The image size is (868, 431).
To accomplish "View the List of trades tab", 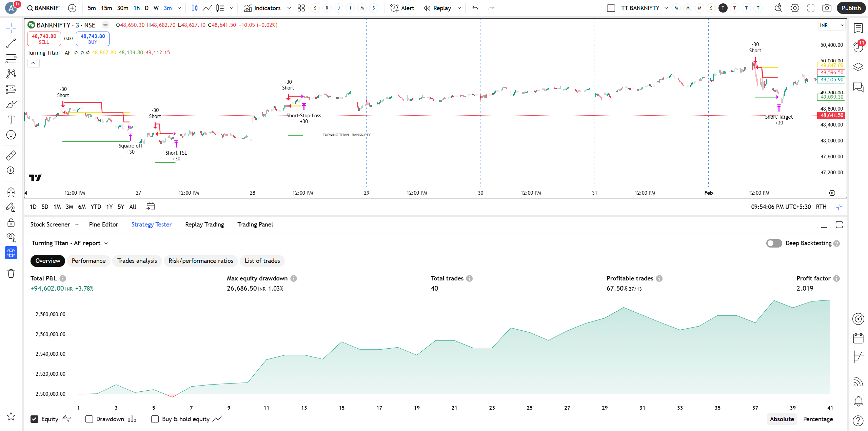I will [x=262, y=261].
